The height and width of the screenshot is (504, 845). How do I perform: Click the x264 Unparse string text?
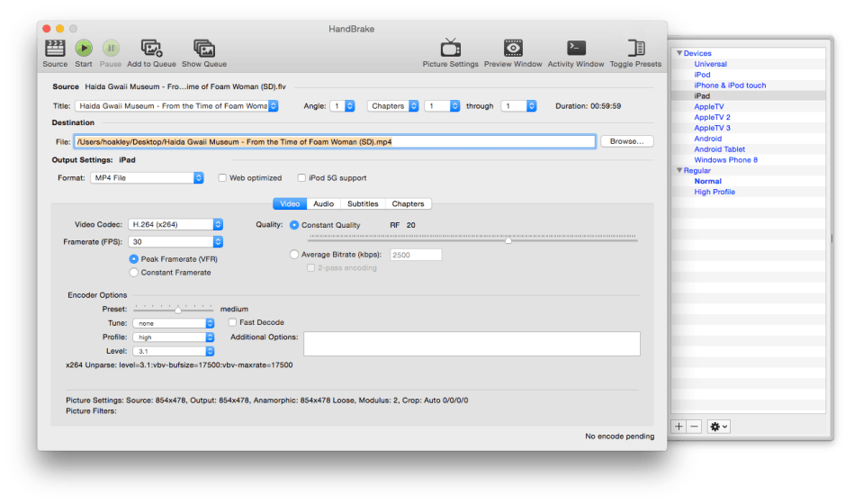(x=179, y=364)
